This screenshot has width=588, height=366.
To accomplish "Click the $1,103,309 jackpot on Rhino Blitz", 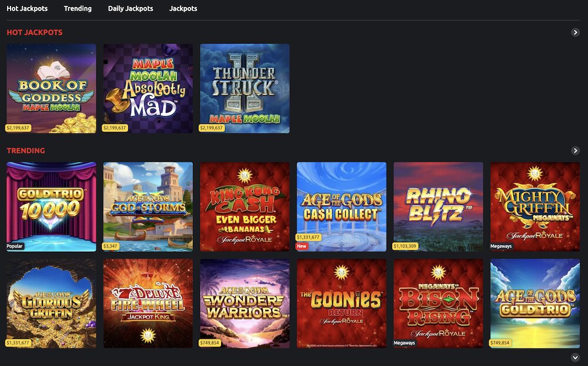I will click(x=405, y=246).
